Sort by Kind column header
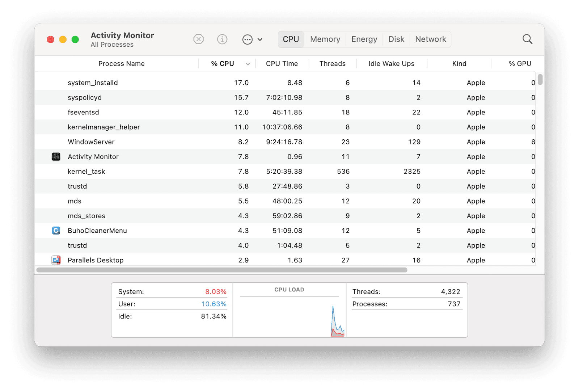This screenshot has width=579, height=392. [x=459, y=64]
